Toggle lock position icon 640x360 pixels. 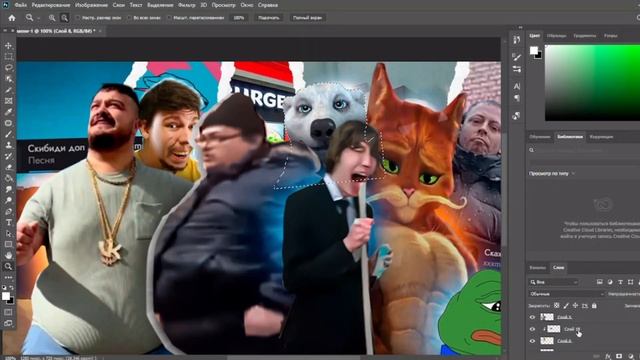(576, 305)
